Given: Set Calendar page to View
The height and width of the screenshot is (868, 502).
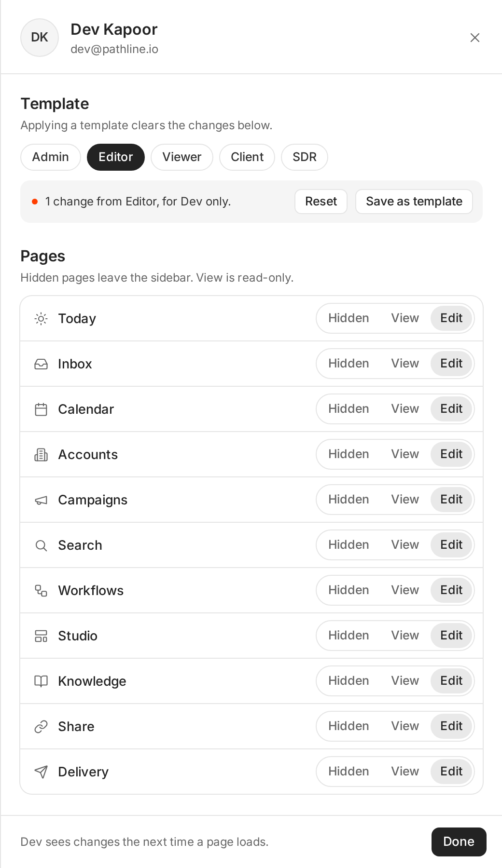Looking at the screenshot, I should (405, 409).
